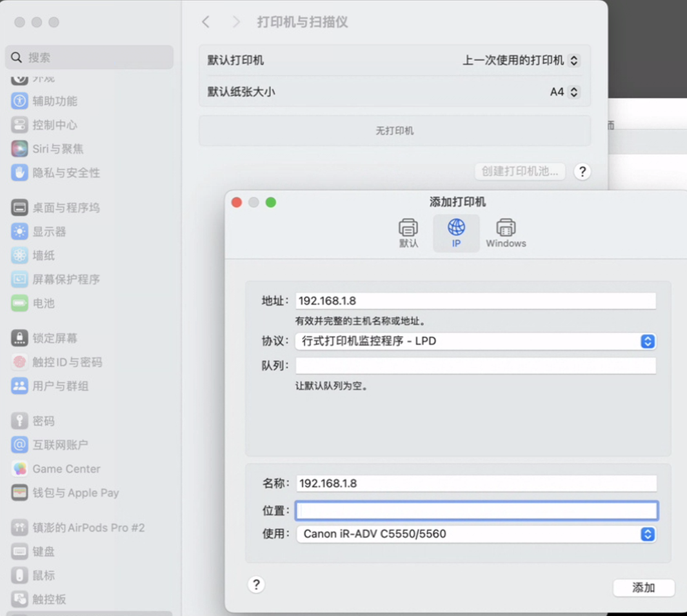Click the 添加 button
Image resolution: width=687 pixels, height=616 pixels.
pyautogui.click(x=643, y=588)
